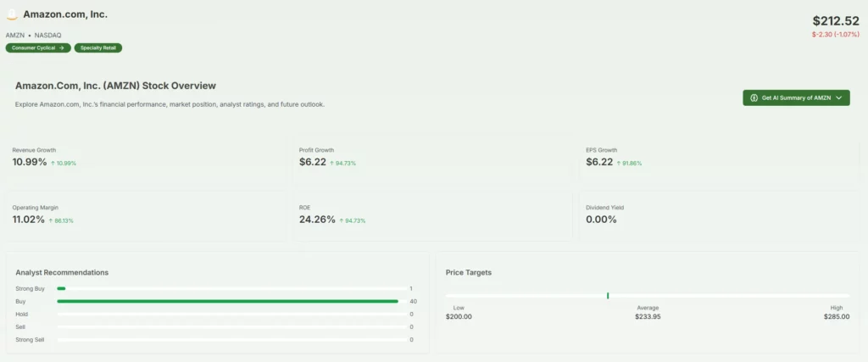Expand the Get AI Summary chevron
Viewport: 868px width, 362px height.
click(839, 97)
